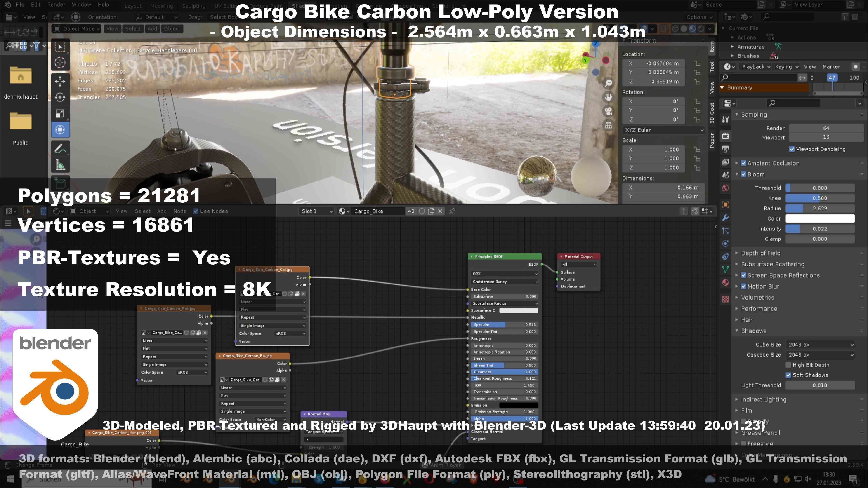The width and height of the screenshot is (868, 488).
Task: Click the viewport zoom magnifier icon
Action: click(x=608, y=83)
